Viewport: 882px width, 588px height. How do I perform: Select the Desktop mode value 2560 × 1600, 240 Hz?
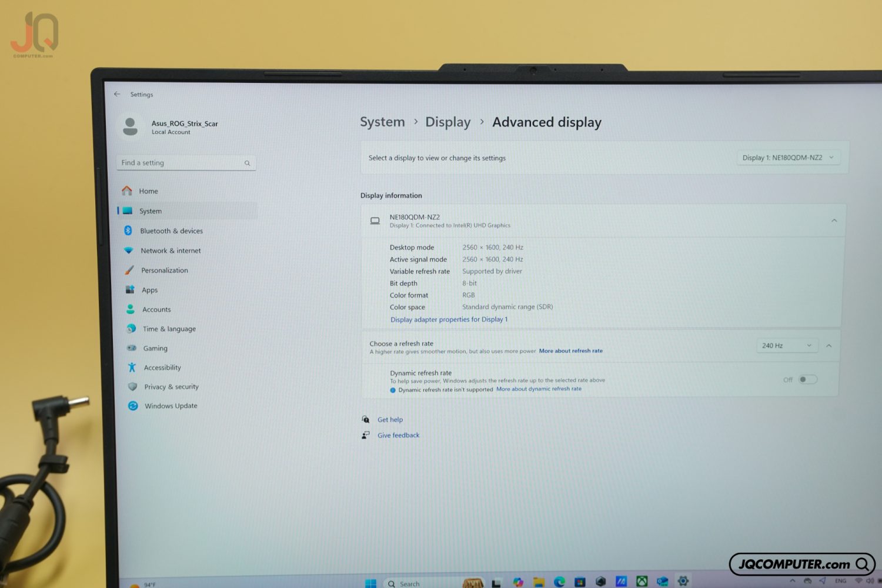(492, 248)
